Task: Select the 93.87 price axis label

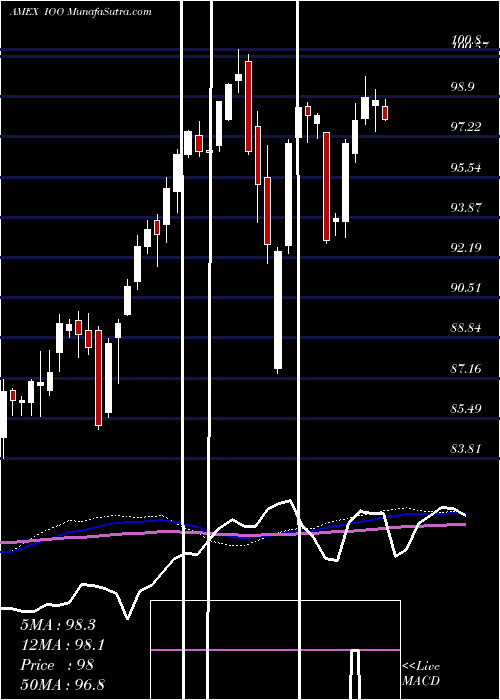Action: tap(466, 208)
